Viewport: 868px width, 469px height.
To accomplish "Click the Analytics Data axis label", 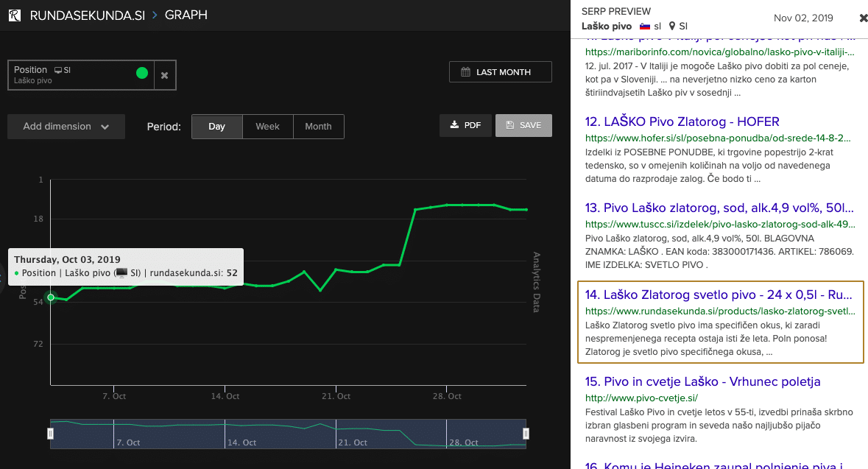I will 536,282.
